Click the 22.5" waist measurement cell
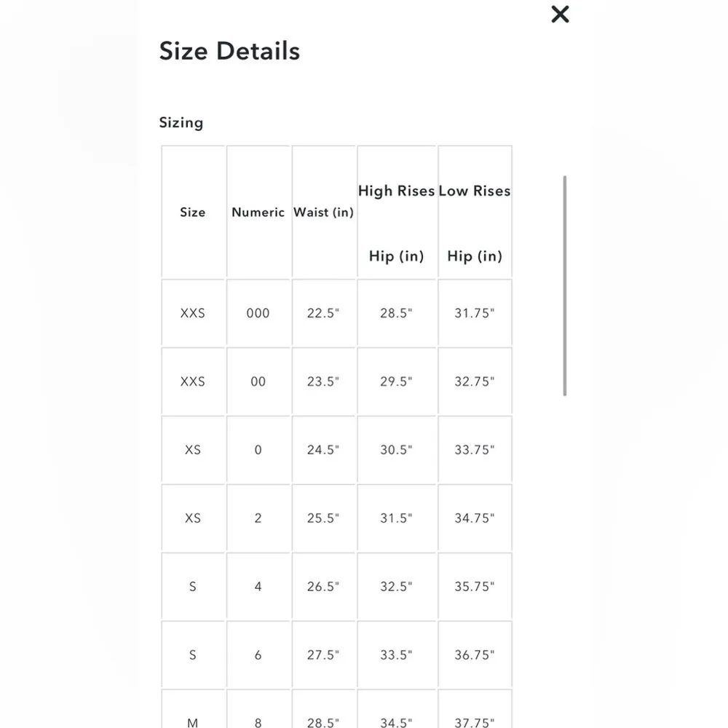Screen dimensions: 728x728 pyautogui.click(x=323, y=313)
